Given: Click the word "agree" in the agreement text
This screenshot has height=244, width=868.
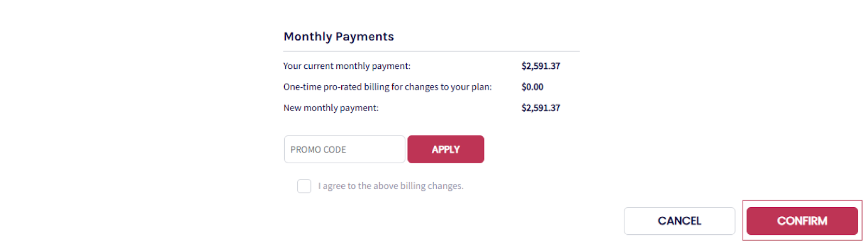Looking at the screenshot, I should 334,186.
